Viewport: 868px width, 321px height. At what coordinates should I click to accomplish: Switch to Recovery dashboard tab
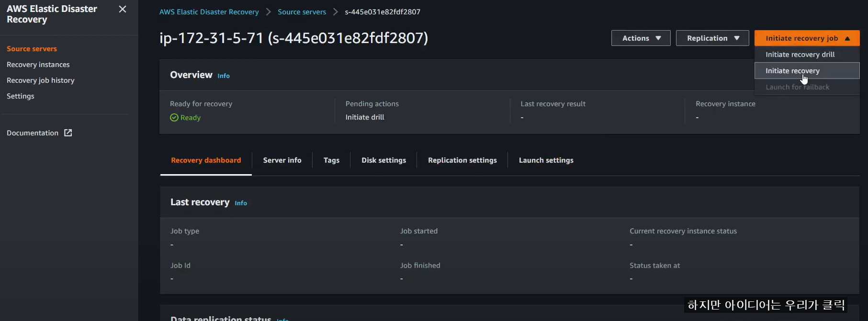206,160
